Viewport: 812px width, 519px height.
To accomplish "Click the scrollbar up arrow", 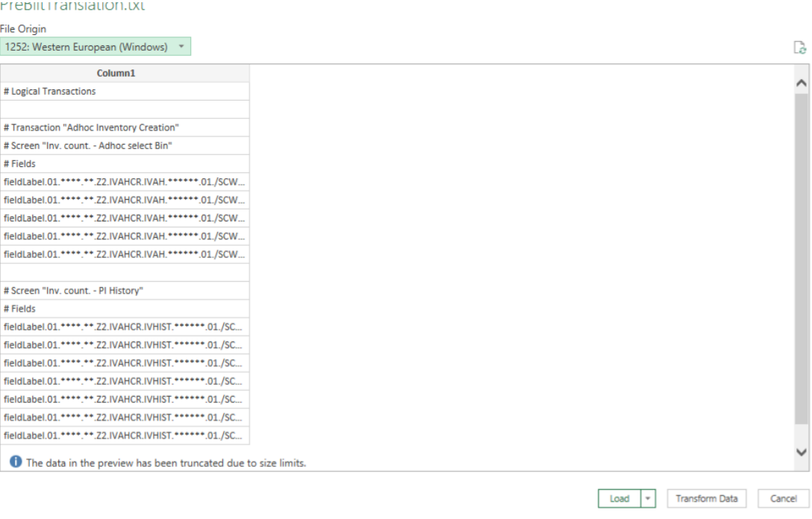I will 802,83.
